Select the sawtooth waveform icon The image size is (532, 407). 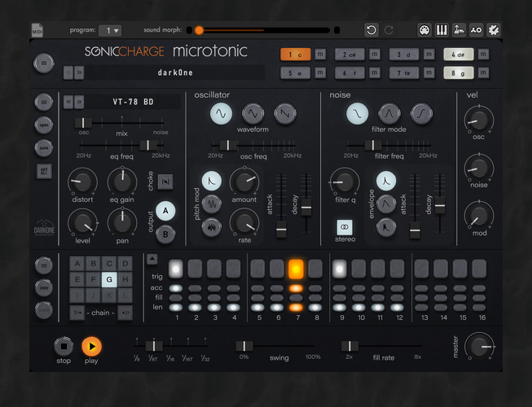click(285, 113)
